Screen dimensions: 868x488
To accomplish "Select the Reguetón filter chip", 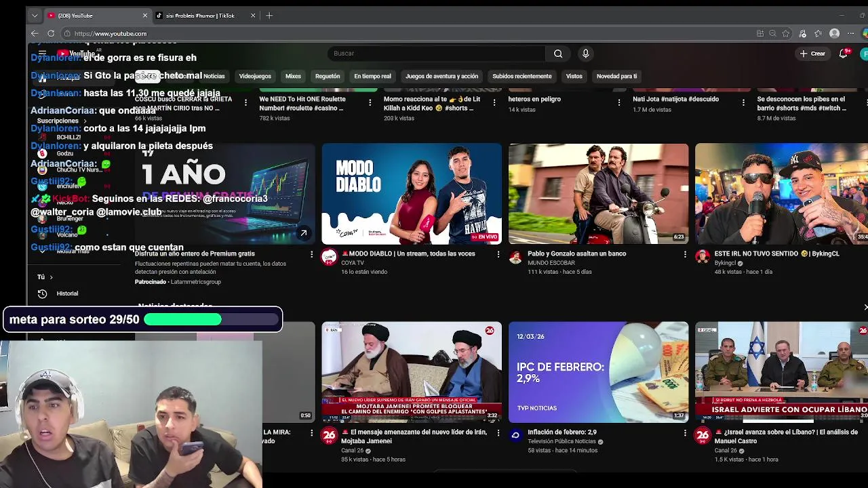I will (328, 76).
